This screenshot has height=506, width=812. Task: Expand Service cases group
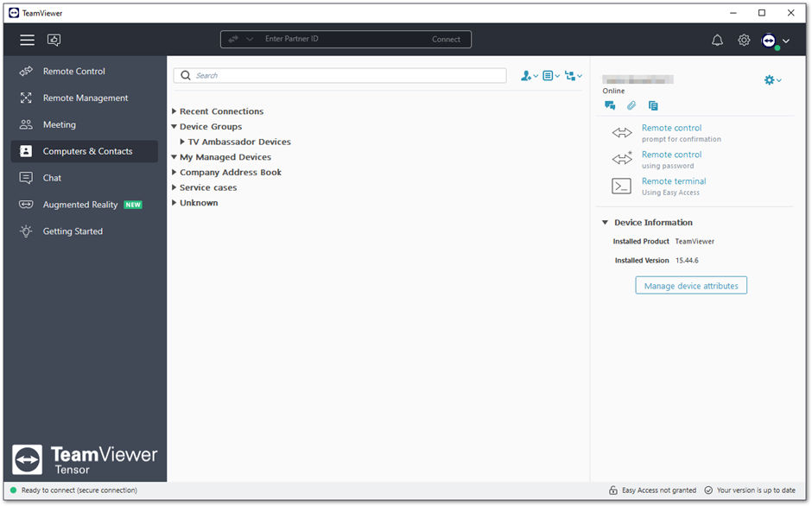pyautogui.click(x=174, y=187)
